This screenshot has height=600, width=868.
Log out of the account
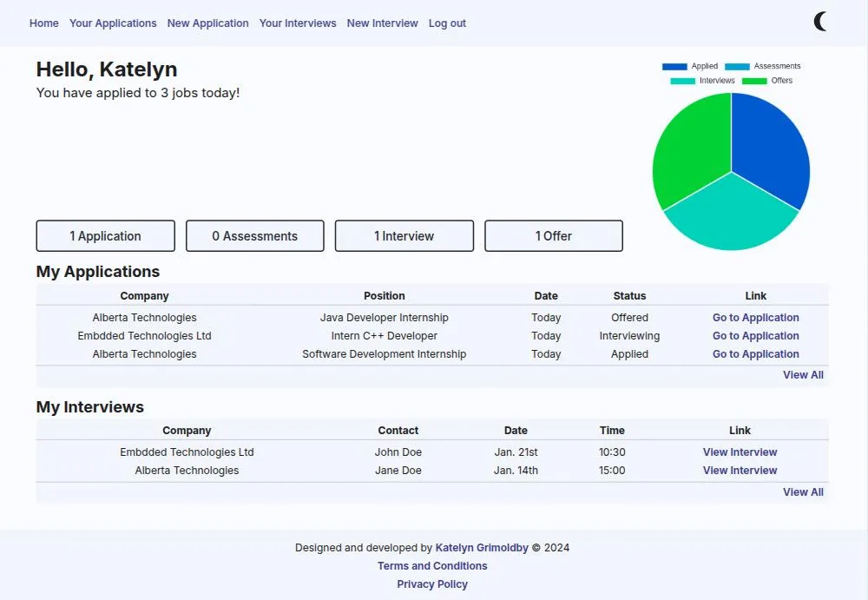click(447, 23)
